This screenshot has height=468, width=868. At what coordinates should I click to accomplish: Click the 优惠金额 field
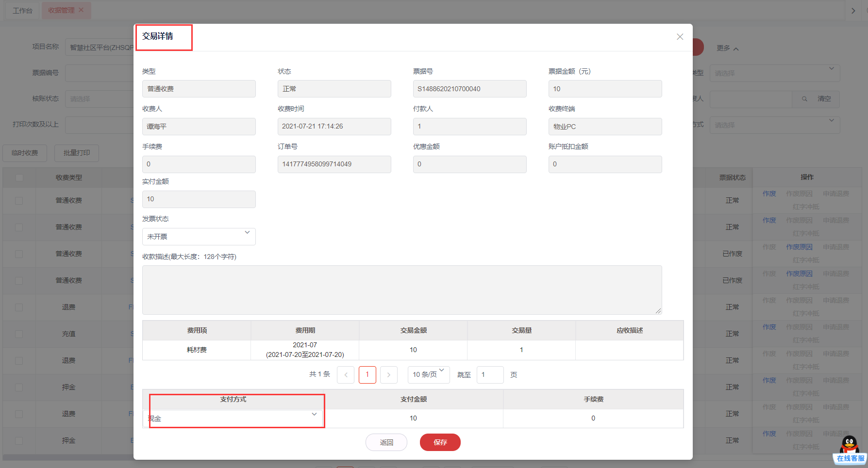(x=470, y=164)
